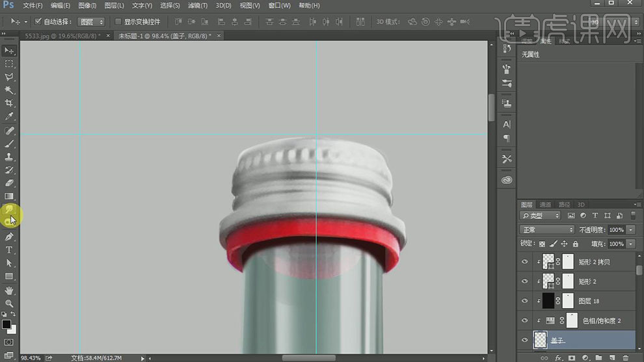Screen dimensions: 644x362
Task: Toggle the 自动选择 checkbox
Action: coord(38,21)
